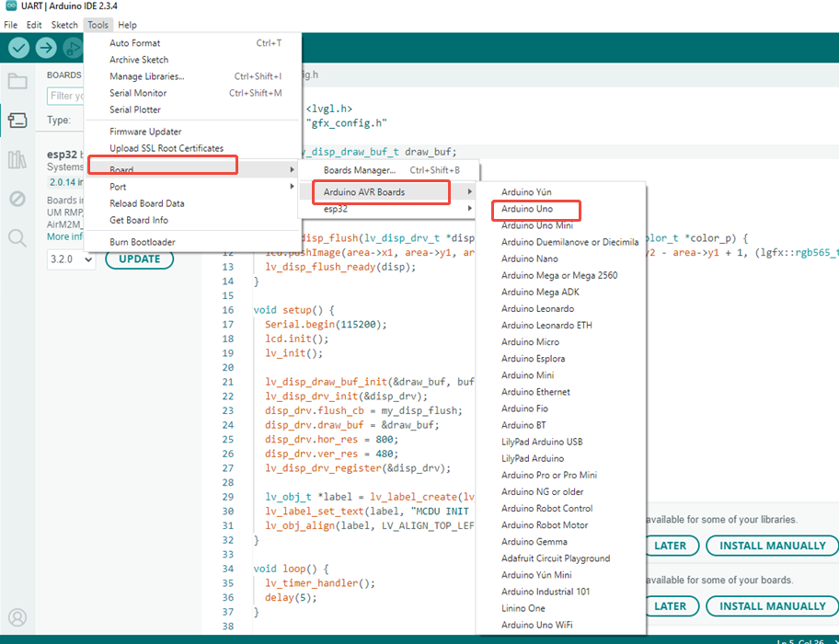Click INSTALL MANUALLY for boards updates
Image resolution: width=839 pixels, height=644 pixels.
pos(772,606)
